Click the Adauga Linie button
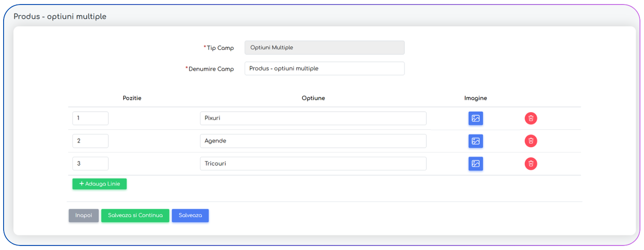The height and width of the screenshot is (250, 644). [99, 184]
